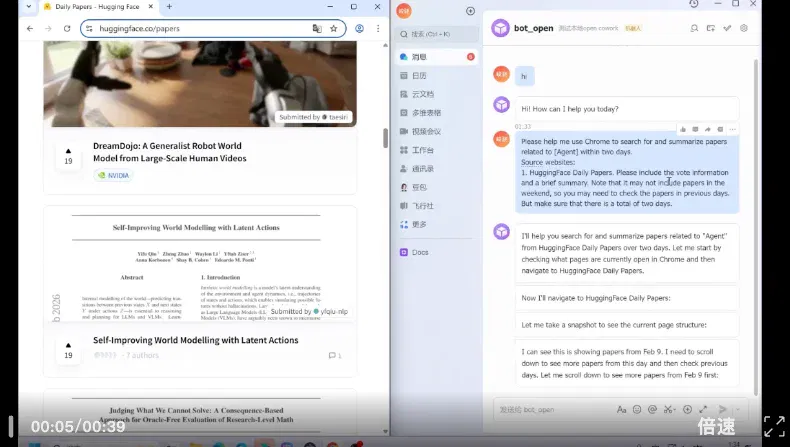
Task: Click the checkmark done icon in the chat header
Action: tap(727, 28)
